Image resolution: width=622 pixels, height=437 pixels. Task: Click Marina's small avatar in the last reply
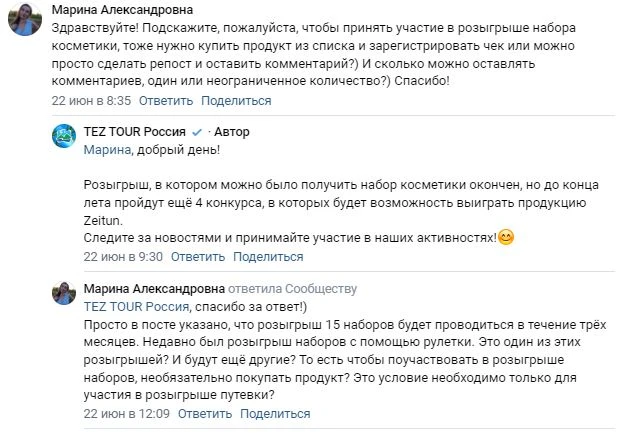(65, 293)
